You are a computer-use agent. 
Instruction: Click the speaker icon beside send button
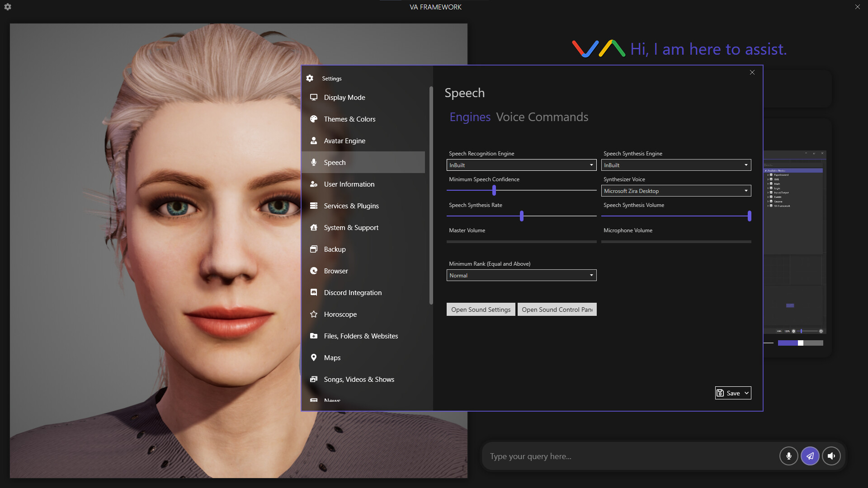(831, 456)
